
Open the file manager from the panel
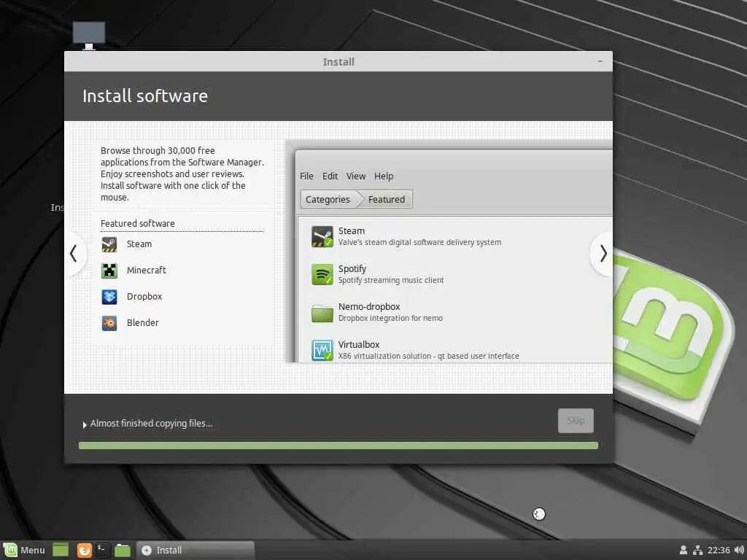pos(123,550)
